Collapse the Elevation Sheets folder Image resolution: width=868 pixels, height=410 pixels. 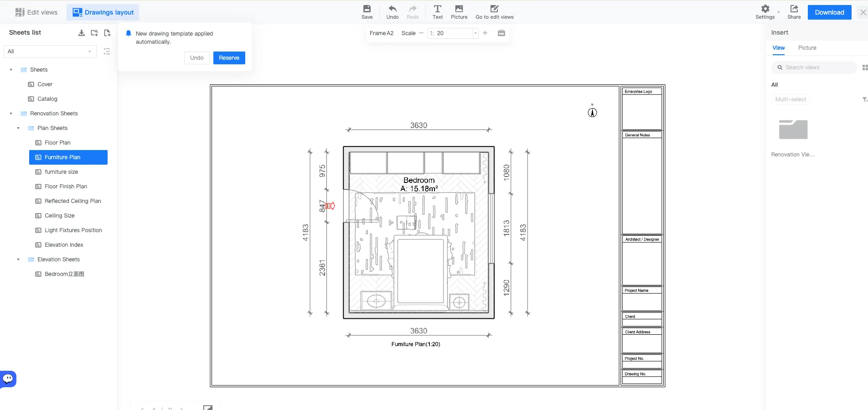(18, 259)
